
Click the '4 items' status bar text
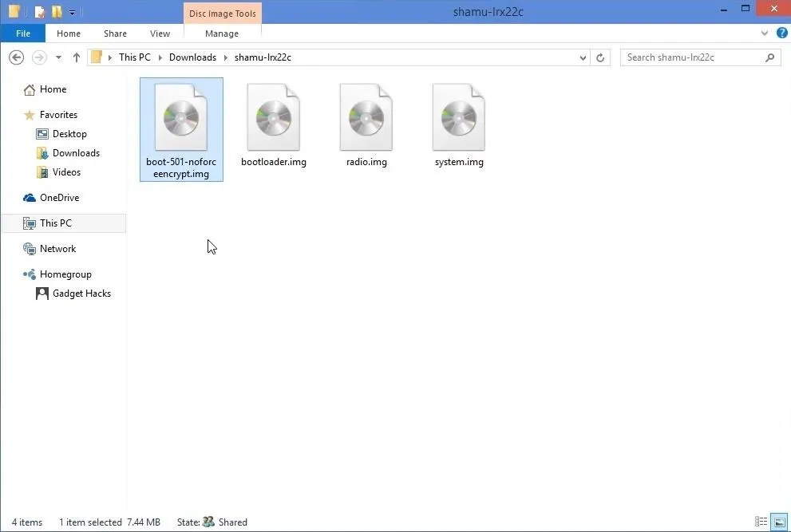[x=27, y=522]
